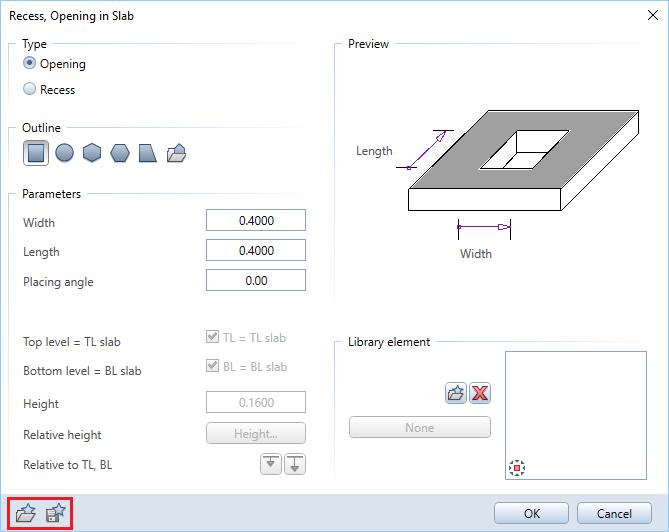The image size is (669, 532).
Task: Choose the circle outline shape
Action: [64, 153]
